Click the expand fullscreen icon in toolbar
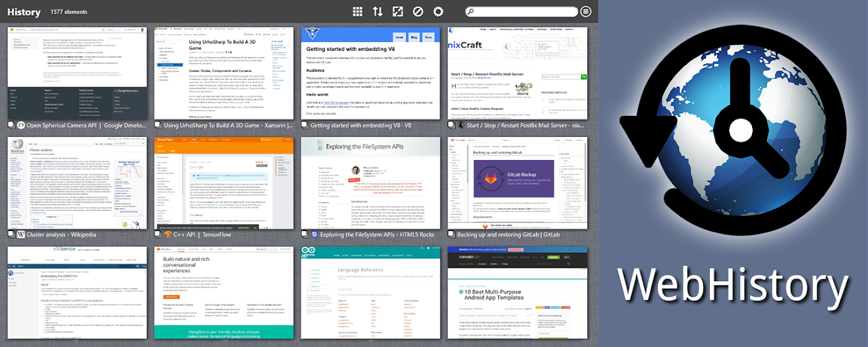The width and height of the screenshot is (868, 347). [x=398, y=12]
